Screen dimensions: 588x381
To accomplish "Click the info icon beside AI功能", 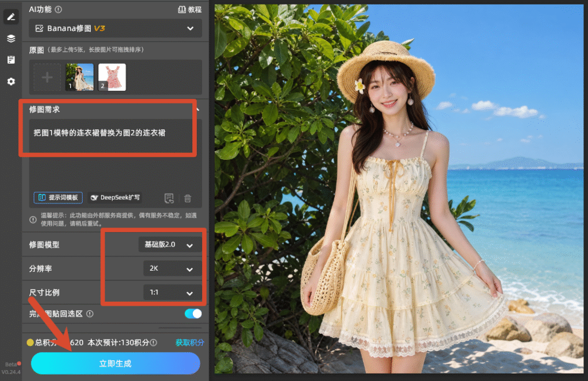I will tap(59, 10).
